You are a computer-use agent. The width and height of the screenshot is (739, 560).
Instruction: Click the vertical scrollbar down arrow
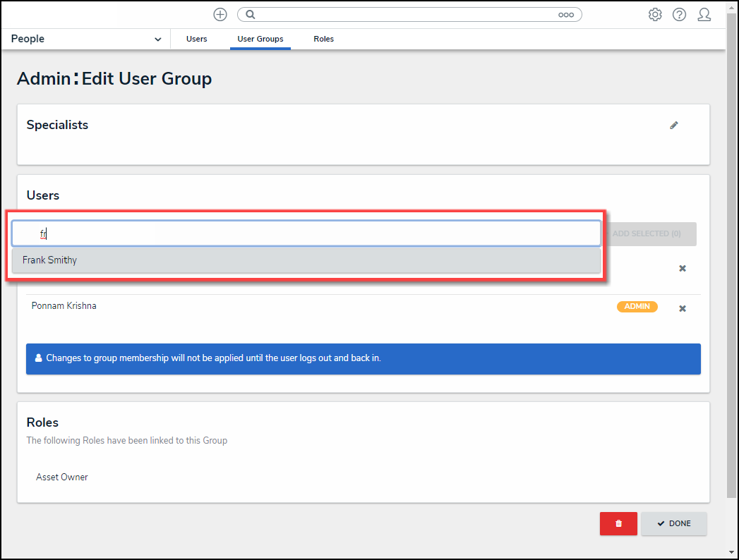[732, 552]
